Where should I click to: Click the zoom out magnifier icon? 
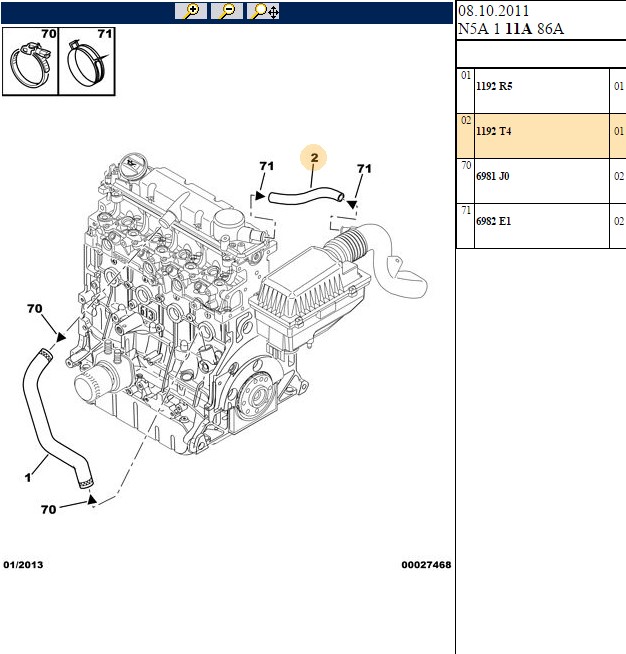click(x=227, y=11)
